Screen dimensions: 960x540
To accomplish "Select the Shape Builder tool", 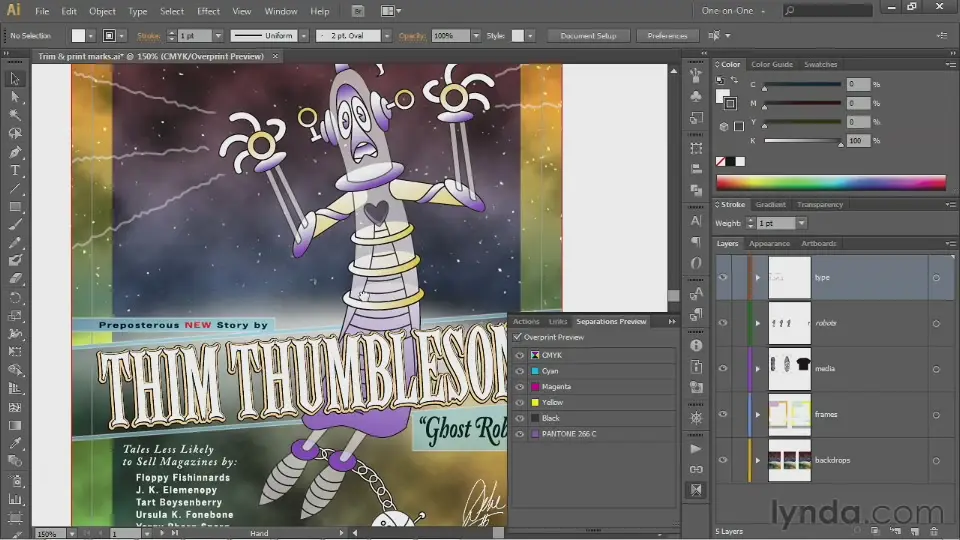I will tap(15, 370).
